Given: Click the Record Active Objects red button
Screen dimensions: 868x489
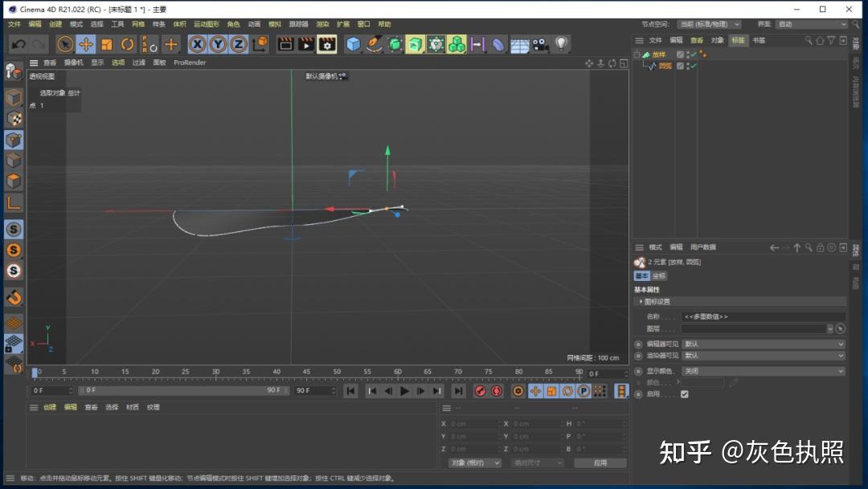Looking at the screenshot, I should pos(480,391).
